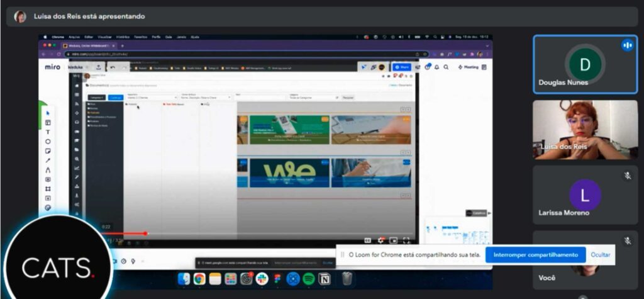Click the Miro undo arrow
644x299 pixels.
coord(113,67)
